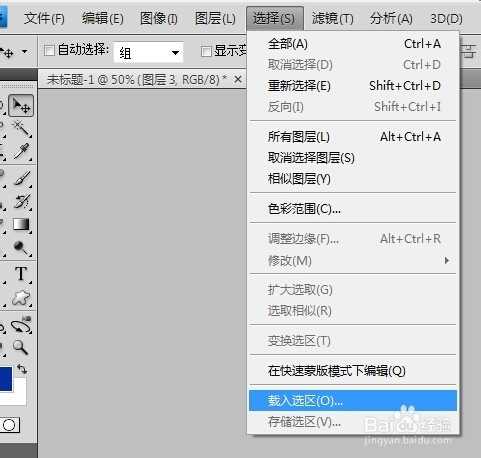Open the 编辑(E) menu
Viewport: 481px width, 458px height.
103,18
